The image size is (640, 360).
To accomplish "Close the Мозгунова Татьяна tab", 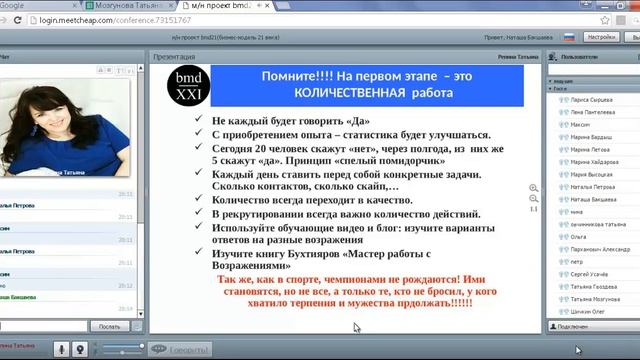I will pyautogui.click(x=171, y=5).
